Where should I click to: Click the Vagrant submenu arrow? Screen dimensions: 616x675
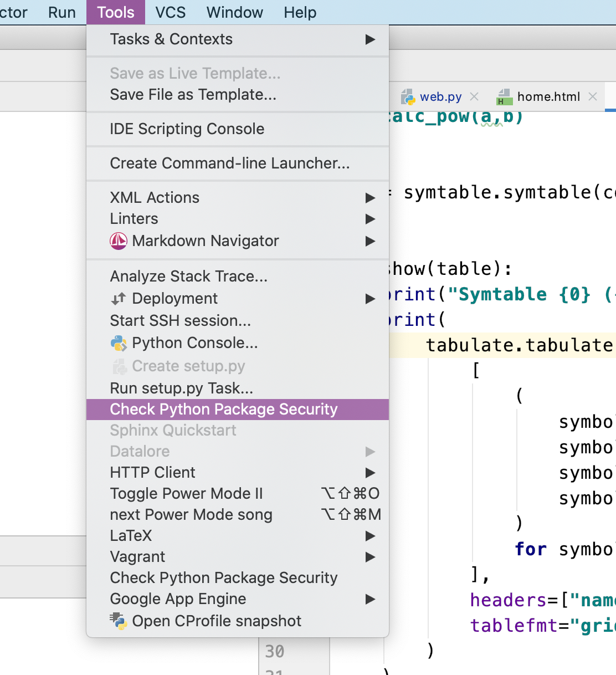[x=370, y=557]
